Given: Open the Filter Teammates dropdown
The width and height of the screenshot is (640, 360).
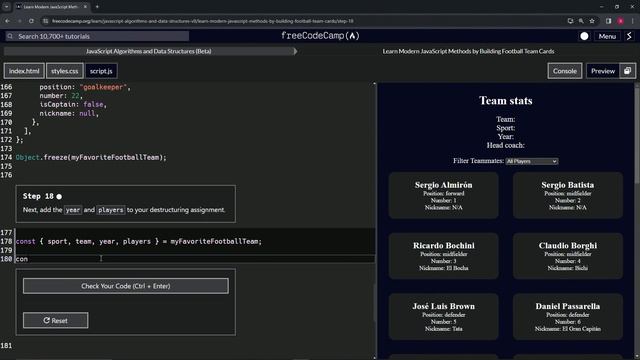Looking at the screenshot, I should pyautogui.click(x=531, y=161).
